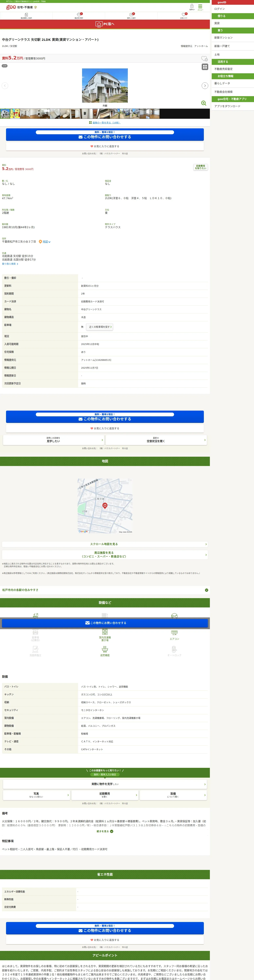The width and height of the screenshot is (254, 980).
Task: Expand 松戸市内の各駅の住みやすさ section
Action: 105,590
